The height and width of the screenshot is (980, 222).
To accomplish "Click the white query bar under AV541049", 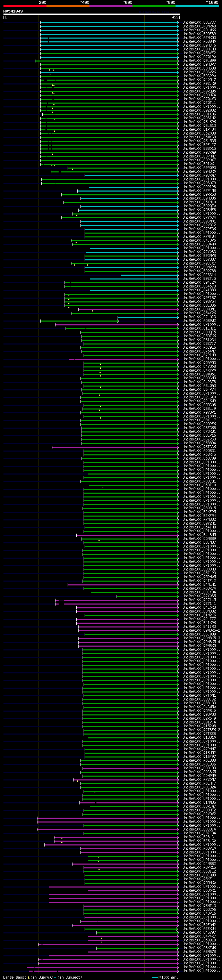I will (92, 15).
